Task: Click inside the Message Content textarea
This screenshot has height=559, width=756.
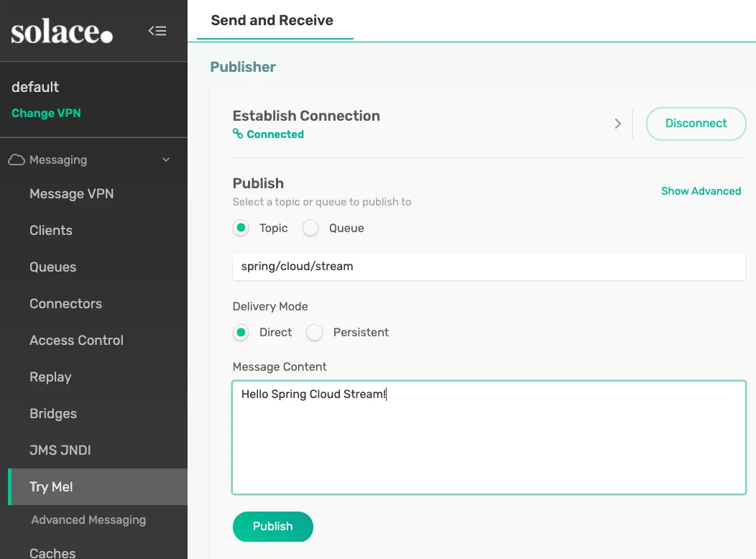Action: click(x=489, y=438)
